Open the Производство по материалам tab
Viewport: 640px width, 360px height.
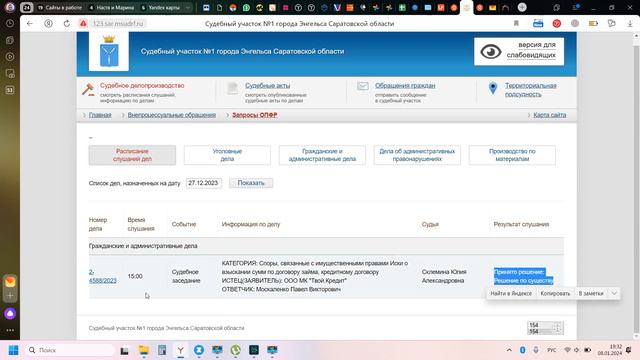pos(512,155)
